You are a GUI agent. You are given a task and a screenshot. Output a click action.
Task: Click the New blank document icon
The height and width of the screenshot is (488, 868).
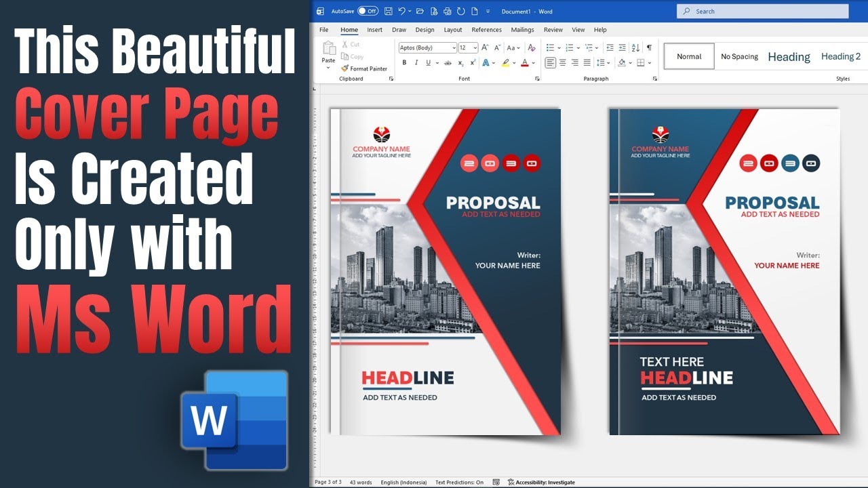475,11
